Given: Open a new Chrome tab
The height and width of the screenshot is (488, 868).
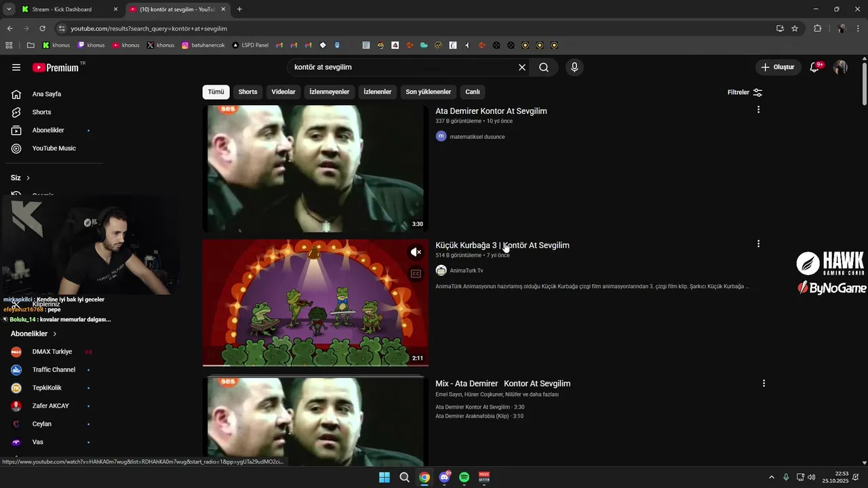Looking at the screenshot, I should (x=239, y=9).
